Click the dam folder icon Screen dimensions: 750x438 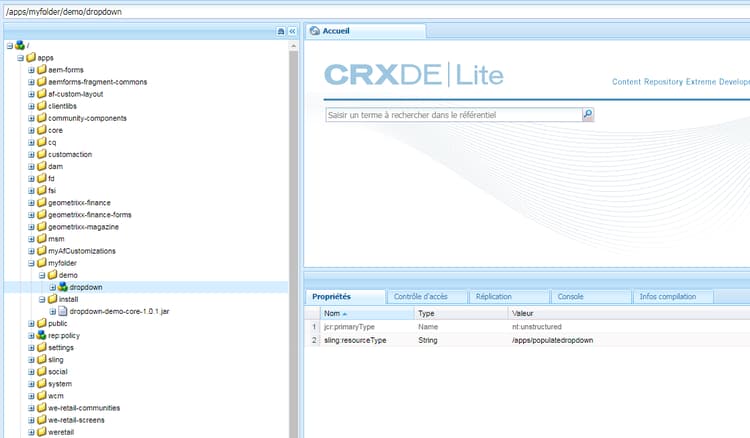click(x=42, y=166)
